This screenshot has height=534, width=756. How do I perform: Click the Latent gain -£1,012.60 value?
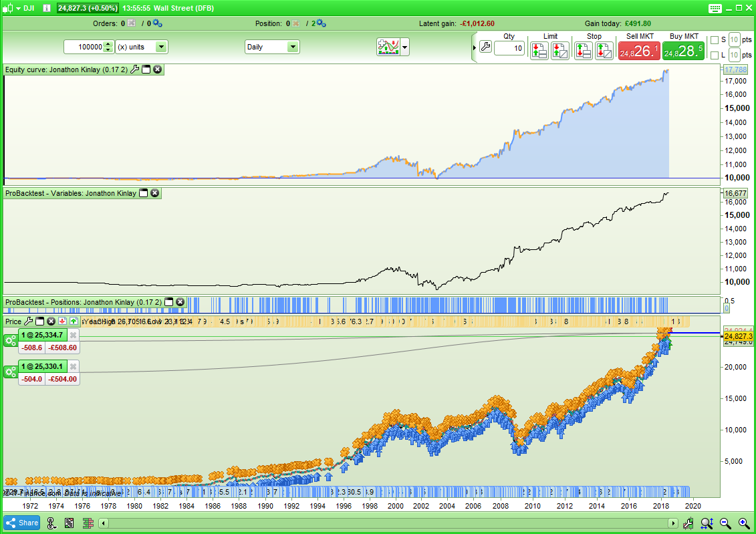(477, 23)
